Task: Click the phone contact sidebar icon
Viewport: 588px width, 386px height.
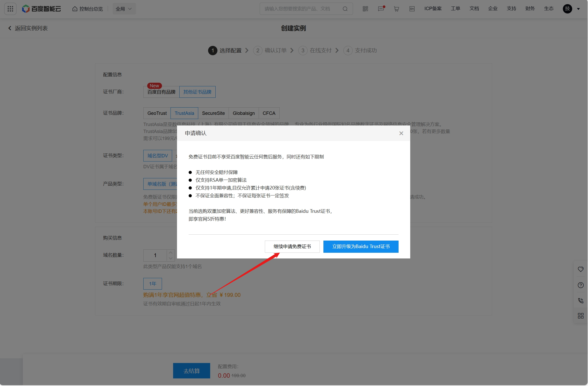Action: click(581, 300)
